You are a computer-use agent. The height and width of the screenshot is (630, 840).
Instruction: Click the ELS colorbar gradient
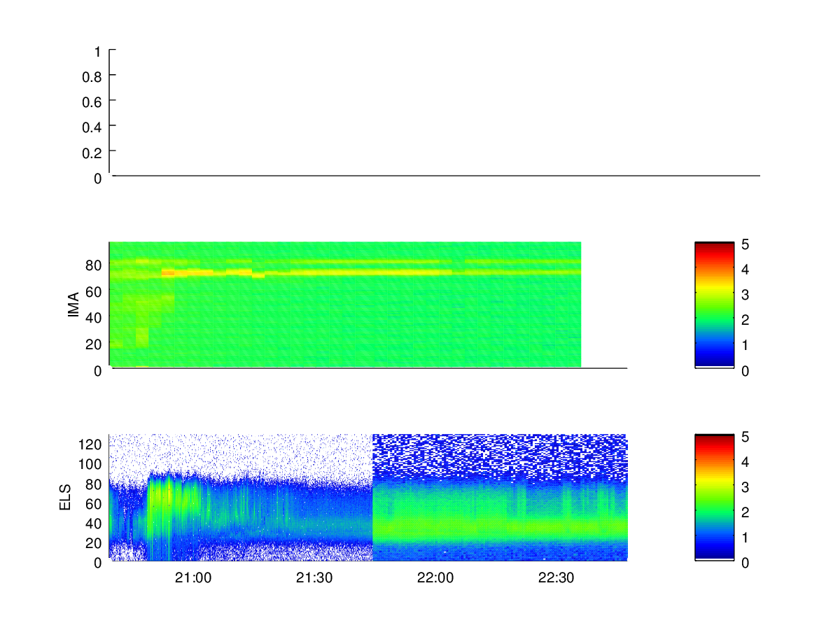point(714,497)
